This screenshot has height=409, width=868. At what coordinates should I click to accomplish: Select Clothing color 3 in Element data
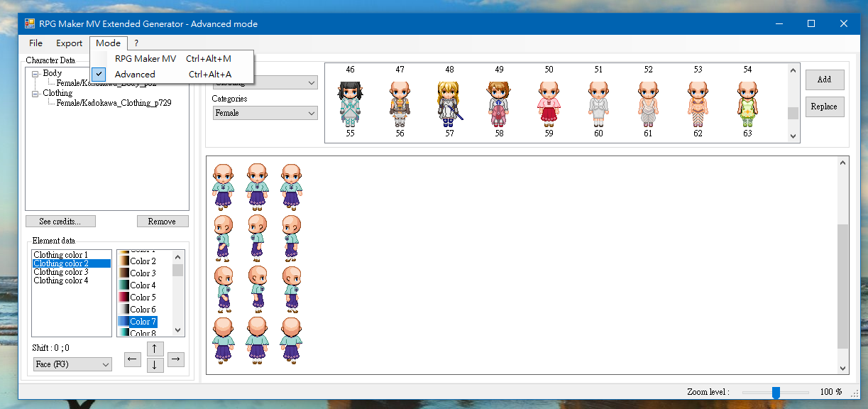(x=72, y=272)
